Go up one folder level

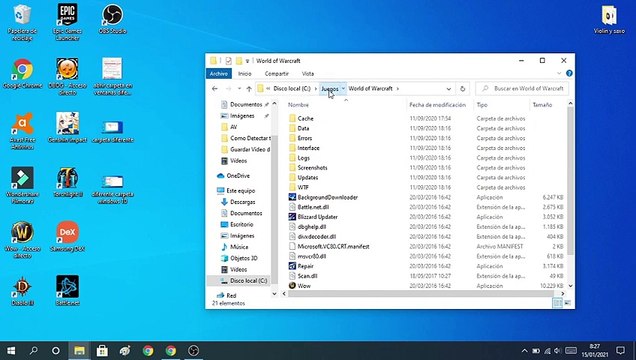click(x=249, y=88)
